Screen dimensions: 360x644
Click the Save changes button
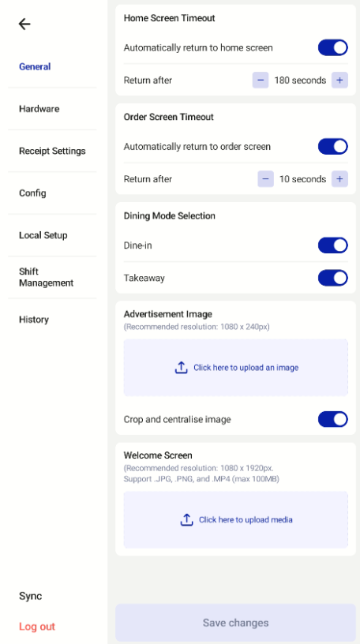235,623
